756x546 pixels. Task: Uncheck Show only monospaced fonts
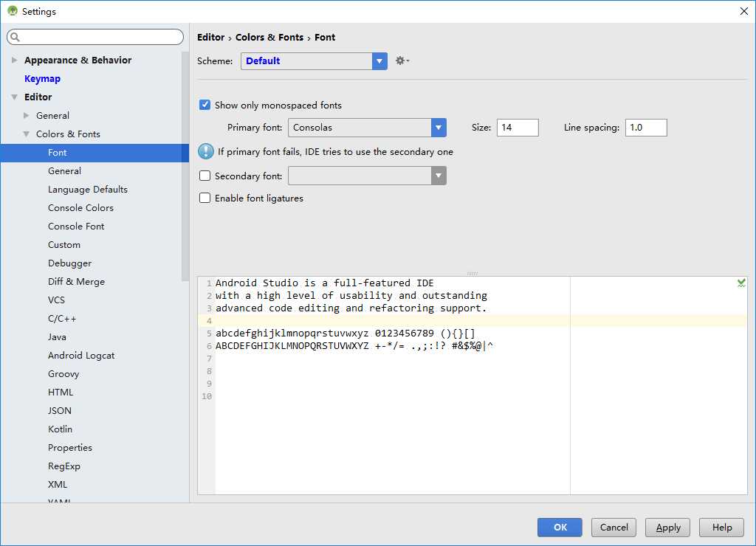tap(205, 106)
